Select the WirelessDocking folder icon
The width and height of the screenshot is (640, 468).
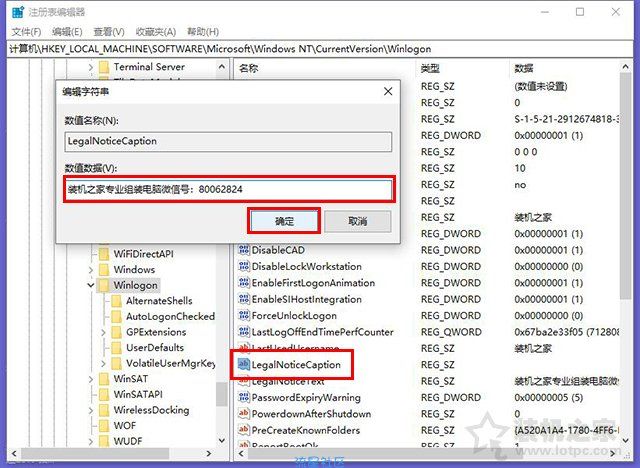pos(104,410)
